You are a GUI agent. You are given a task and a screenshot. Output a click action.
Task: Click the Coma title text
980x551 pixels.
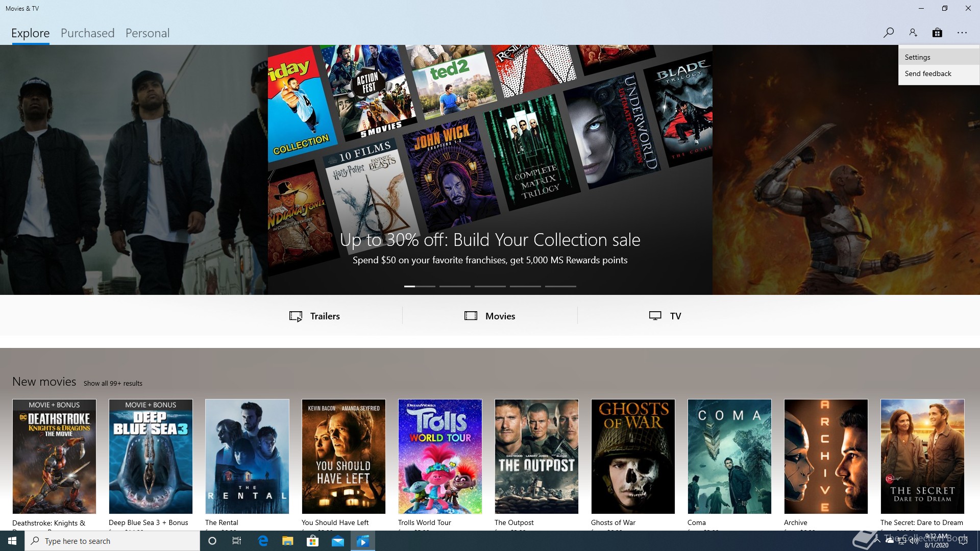click(696, 522)
